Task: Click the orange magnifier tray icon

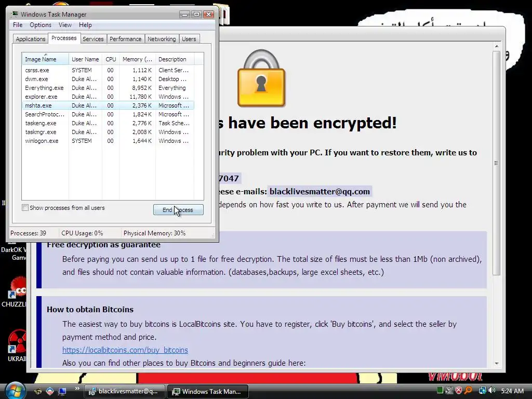Action: click(469, 391)
